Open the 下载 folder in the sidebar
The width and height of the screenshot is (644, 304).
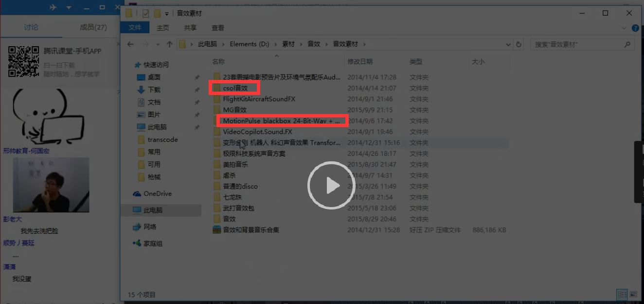click(153, 90)
